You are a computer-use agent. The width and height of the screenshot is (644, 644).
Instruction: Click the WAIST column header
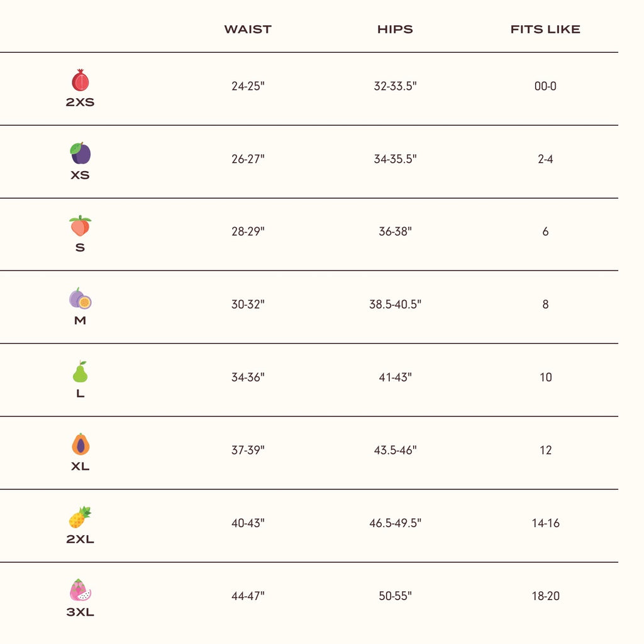click(x=248, y=30)
